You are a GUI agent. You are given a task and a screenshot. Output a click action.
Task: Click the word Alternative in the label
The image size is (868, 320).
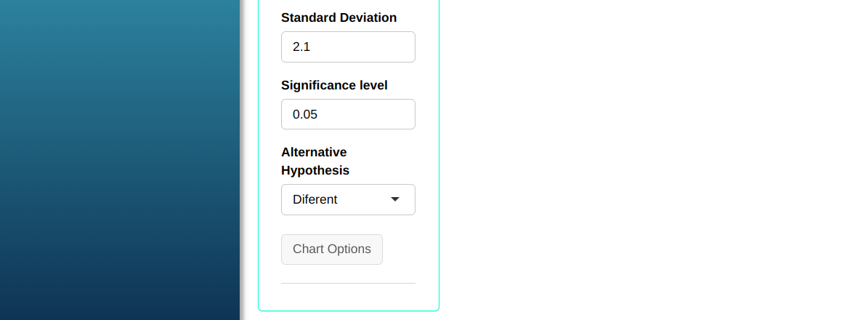point(314,152)
